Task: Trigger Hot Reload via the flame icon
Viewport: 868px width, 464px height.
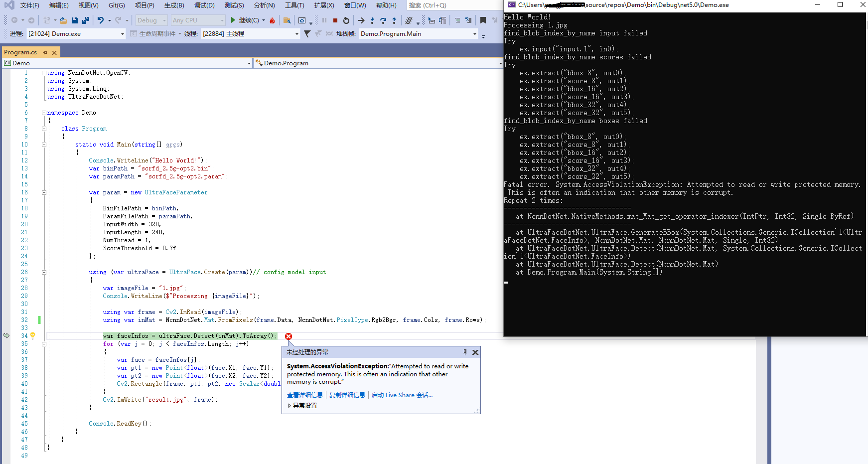Action: point(273,20)
